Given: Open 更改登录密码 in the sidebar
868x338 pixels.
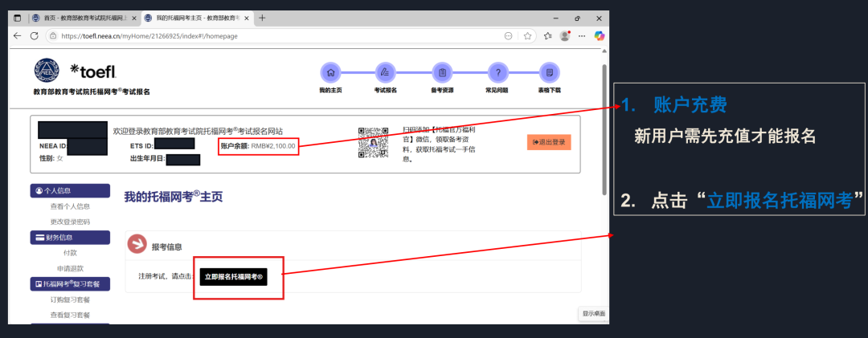Looking at the screenshot, I should coord(70,222).
